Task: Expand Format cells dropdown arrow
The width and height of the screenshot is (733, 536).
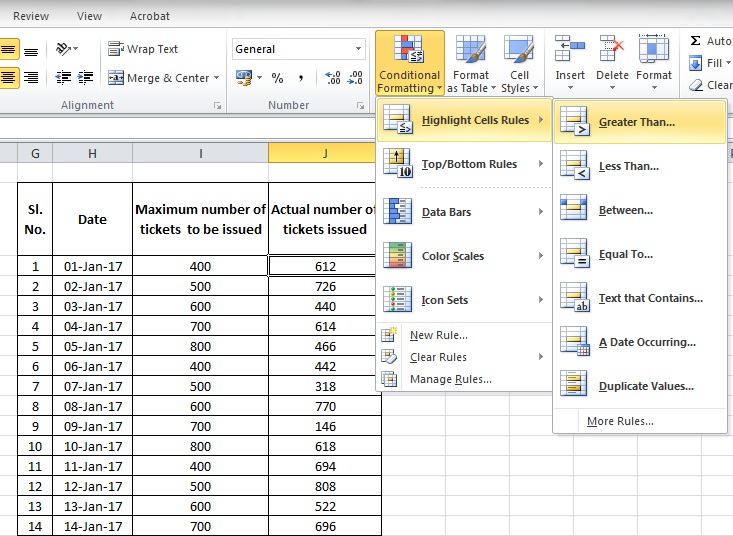Action: tap(654, 88)
